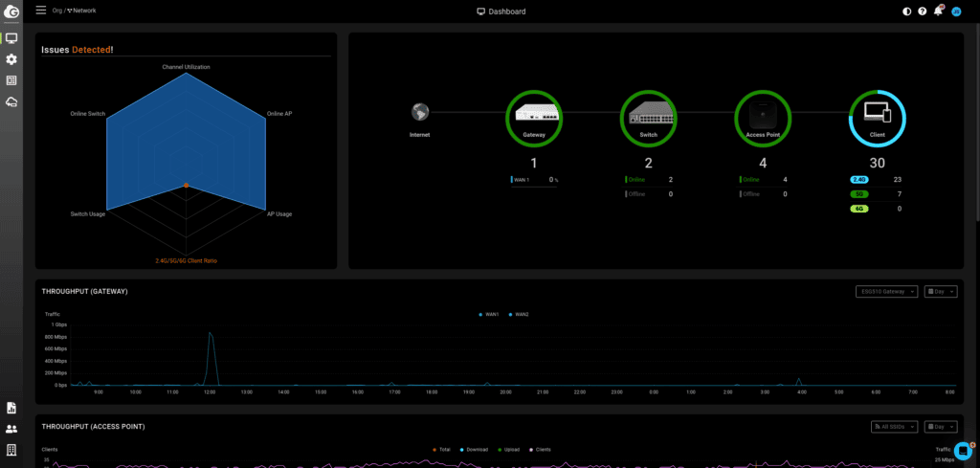The width and height of the screenshot is (980, 468).
Task: Click the cloud icon in left sidebar
Action: point(11,101)
